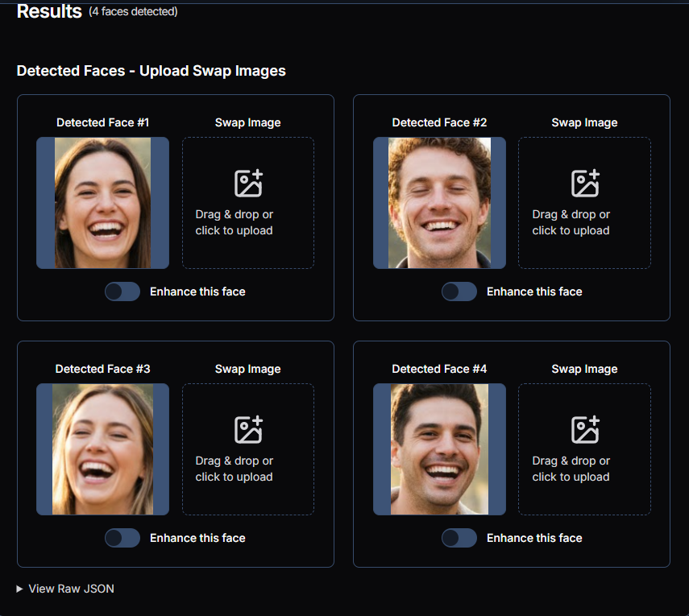The width and height of the screenshot is (689, 616).
Task: Open the Detected Face #4 thumbnail
Action: click(x=439, y=449)
